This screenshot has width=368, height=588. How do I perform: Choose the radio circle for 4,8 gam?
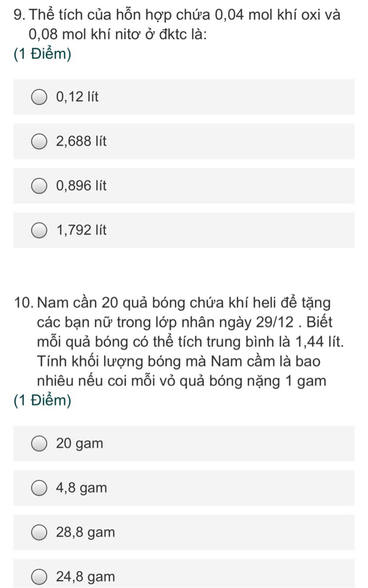pyautogui.click(x=39, y=488)
